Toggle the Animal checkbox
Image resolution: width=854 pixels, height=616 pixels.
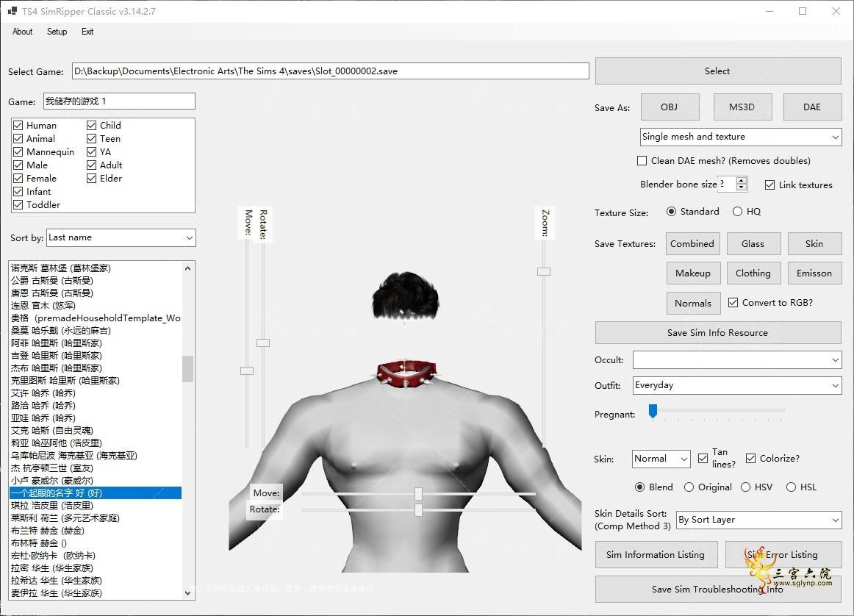(x=18, y=138)
